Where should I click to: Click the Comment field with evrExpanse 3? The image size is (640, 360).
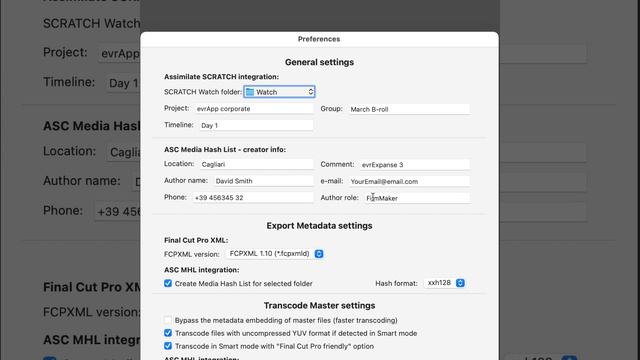pyautogui.click(x=415, y=164)
